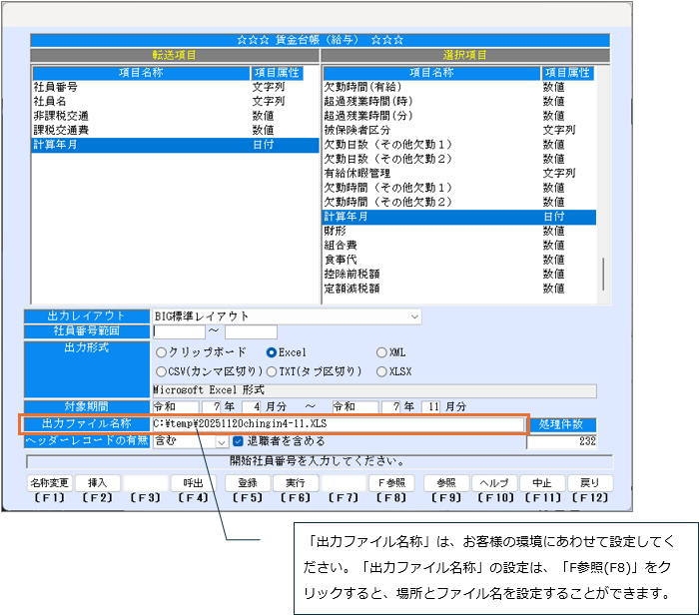
Task: Click the 実行 (F6) button
Action: 296,482
